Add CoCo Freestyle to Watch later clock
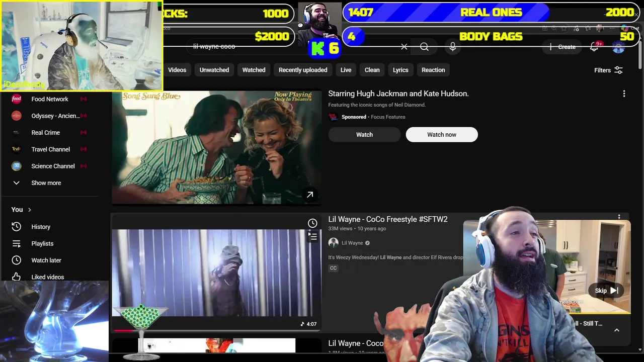 coord(312,223)
